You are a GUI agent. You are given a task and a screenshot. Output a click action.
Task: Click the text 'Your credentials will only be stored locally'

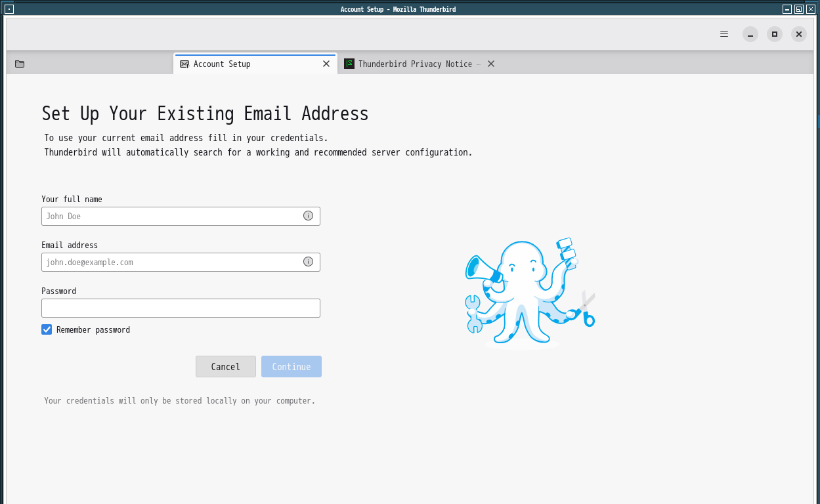[x=180, y=400]
